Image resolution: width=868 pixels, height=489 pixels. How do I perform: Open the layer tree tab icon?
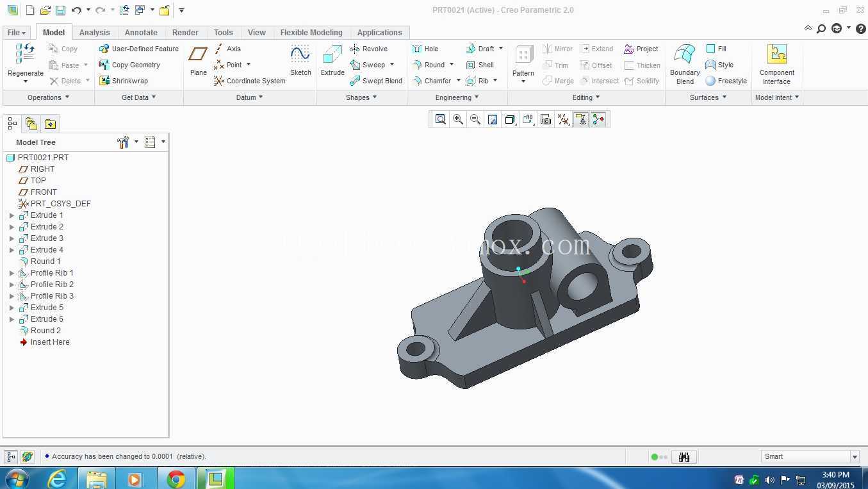pyautogui.click(x=31, y=124)
